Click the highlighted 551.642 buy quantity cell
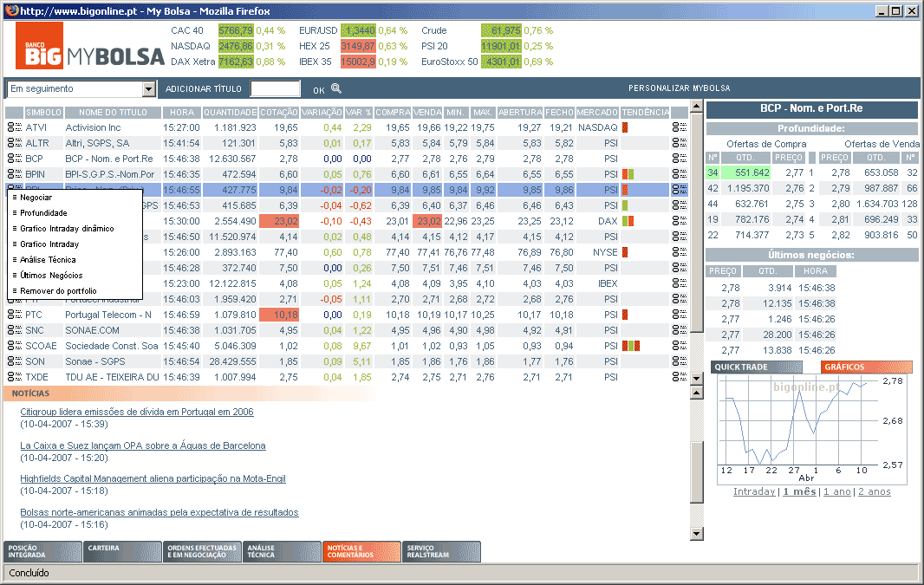924x585 pixels. click(745, 172)
